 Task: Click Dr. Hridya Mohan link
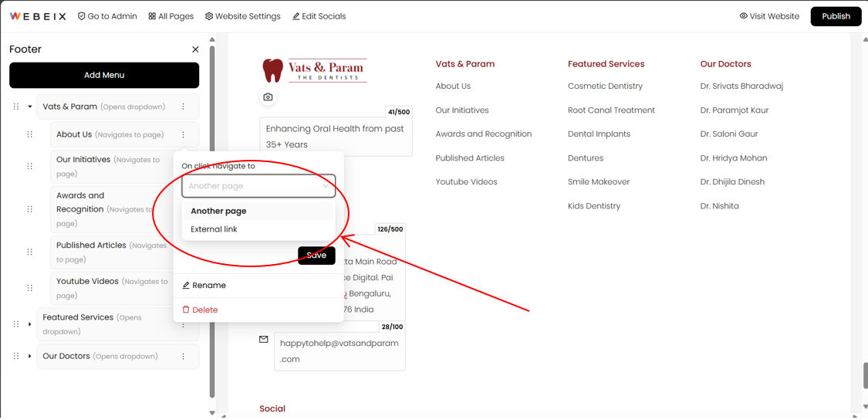(734, 158)
